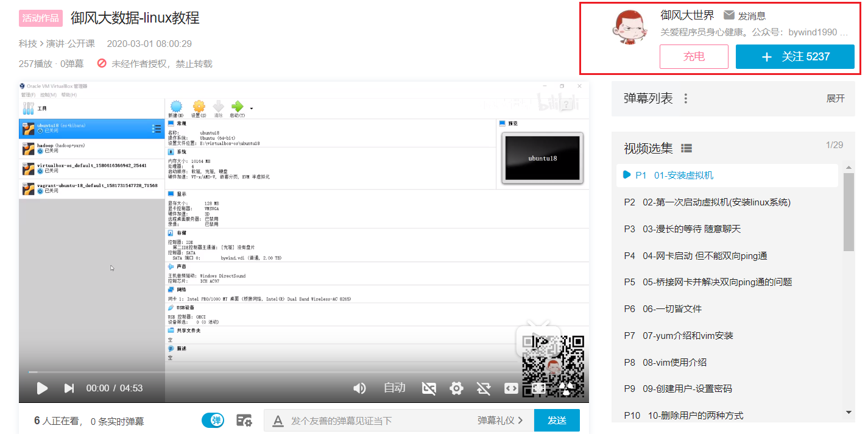Click 发消息 message envelope icon
Image resolution: width=868 pixels, height=434 pixels.
[729, 15]
